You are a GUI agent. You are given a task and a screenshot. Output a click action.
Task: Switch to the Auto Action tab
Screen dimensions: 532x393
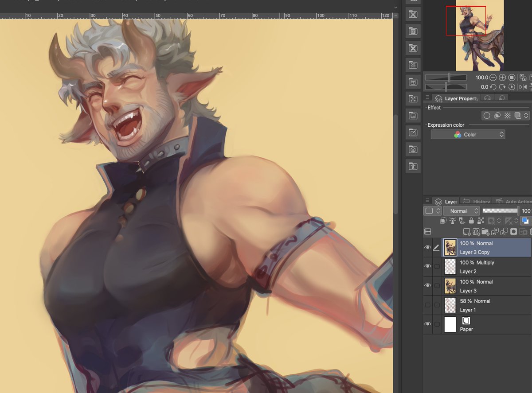512,202
